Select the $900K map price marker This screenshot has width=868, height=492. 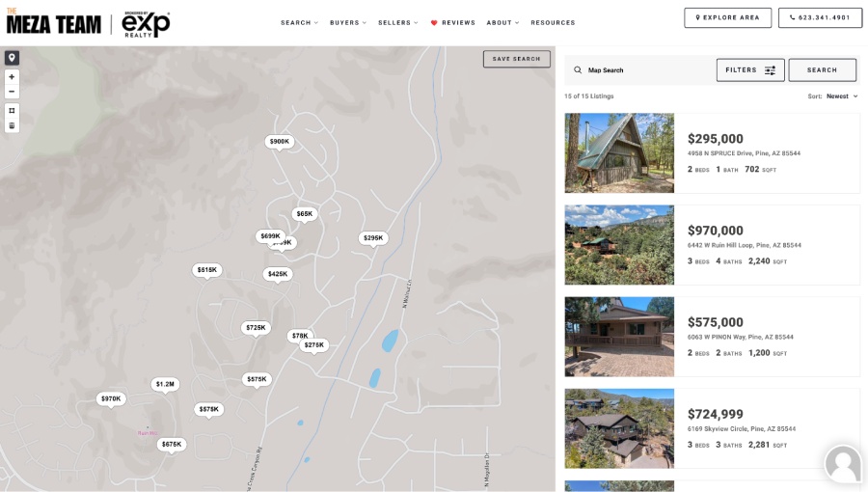pos(279,142)
